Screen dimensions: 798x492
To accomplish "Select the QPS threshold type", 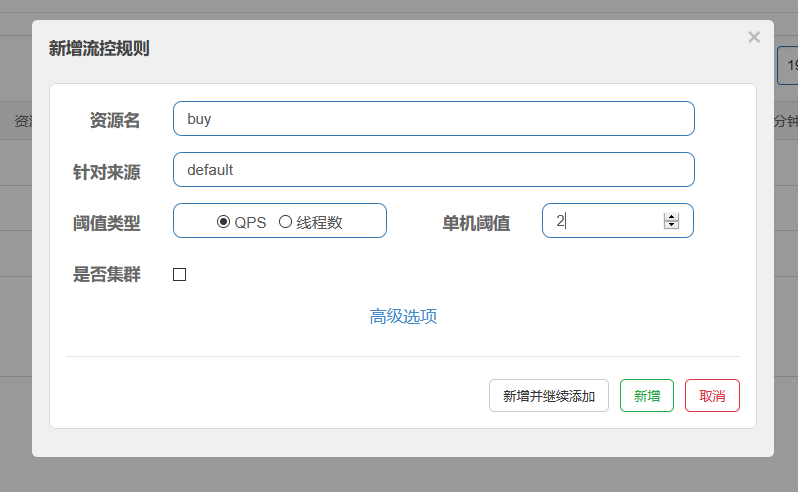I will click(224, 222).
